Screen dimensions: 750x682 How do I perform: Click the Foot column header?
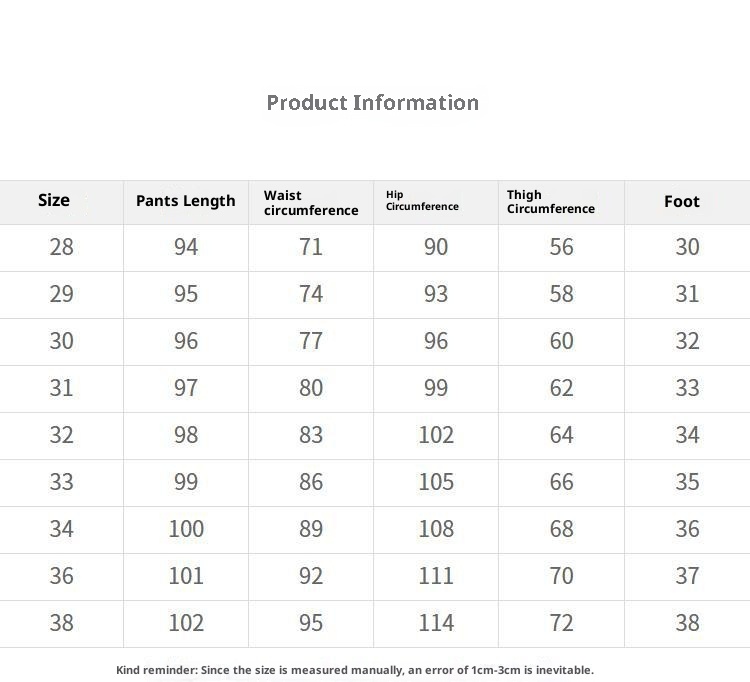[682, 201]
